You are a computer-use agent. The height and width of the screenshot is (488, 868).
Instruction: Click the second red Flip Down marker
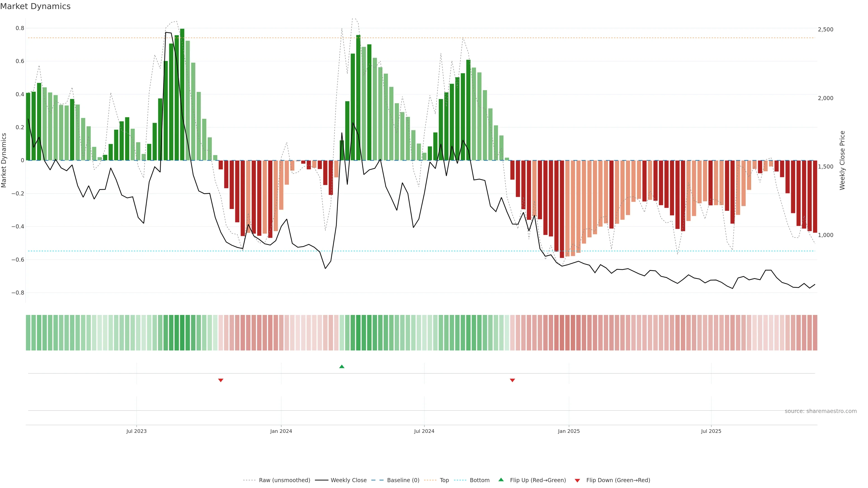click(512, 380)
